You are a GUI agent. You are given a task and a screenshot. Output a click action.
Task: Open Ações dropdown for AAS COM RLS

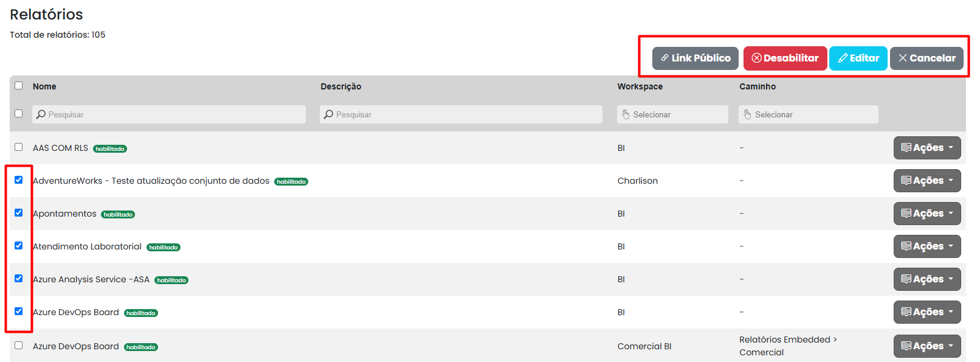[927, 148]
